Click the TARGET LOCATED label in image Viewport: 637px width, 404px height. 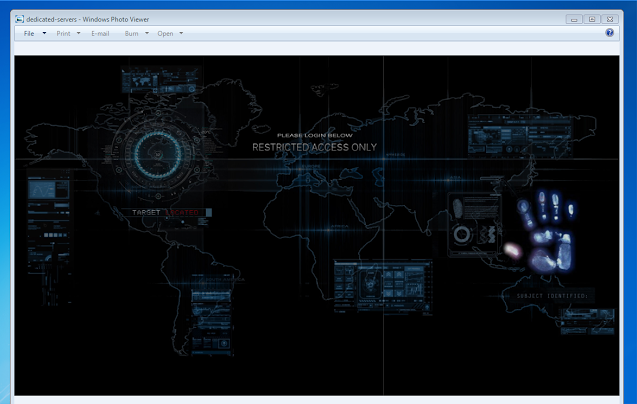166,213
